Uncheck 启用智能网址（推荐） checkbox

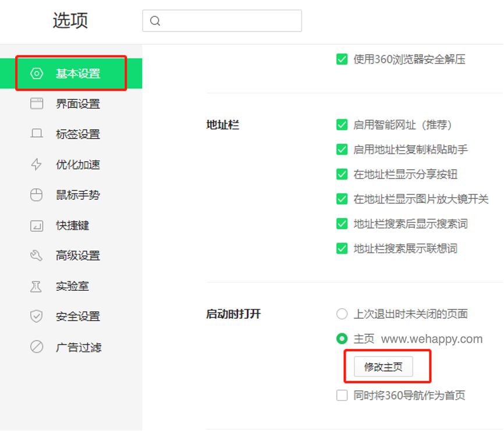coord(342,125)
